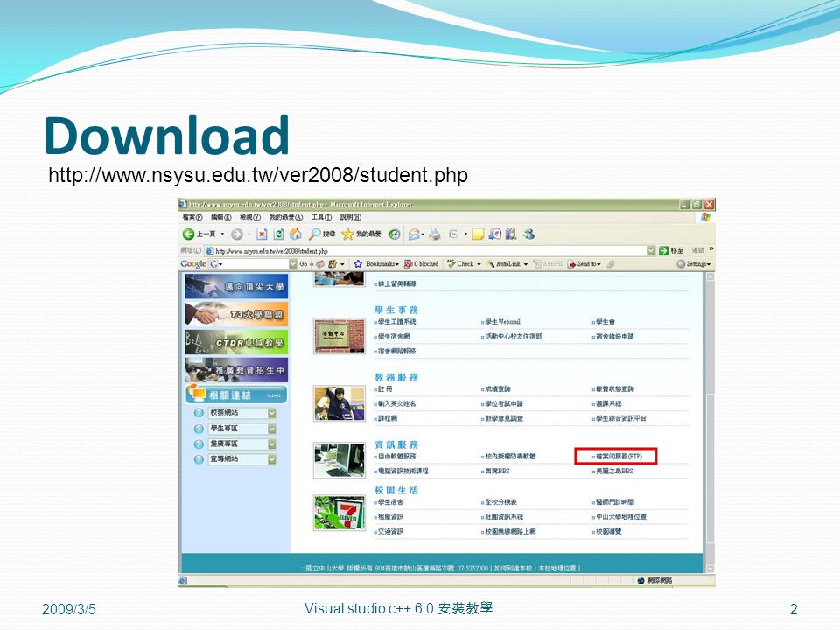The width and height of the screenshot is (840, 630).
Task: Click the T3大學聯盟 handshake banner
Action: (236, 314)
